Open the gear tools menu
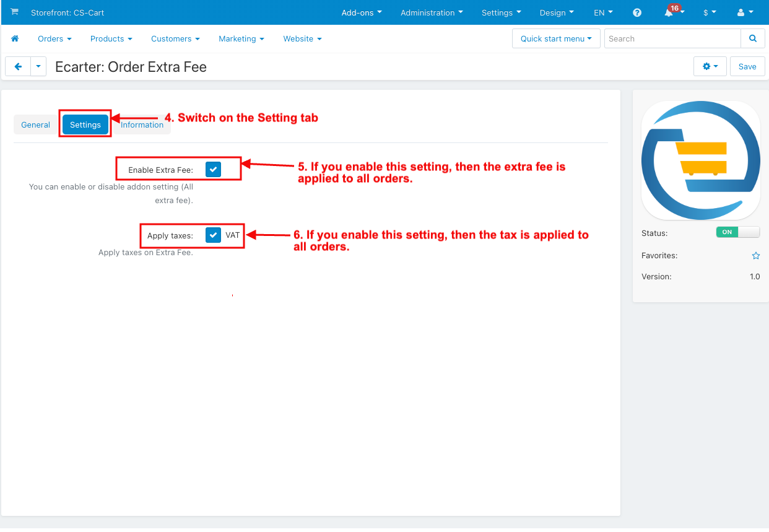This screenshot has width=769, height=532. coord(710,66)
